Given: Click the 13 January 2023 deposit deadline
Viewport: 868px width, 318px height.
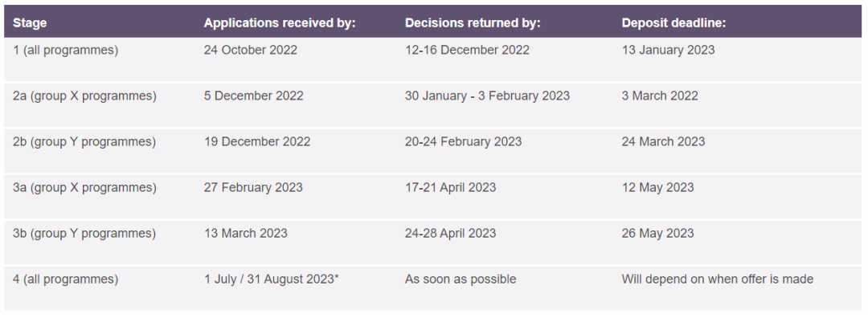Looking at the screenshot, I should pos(668,51).
